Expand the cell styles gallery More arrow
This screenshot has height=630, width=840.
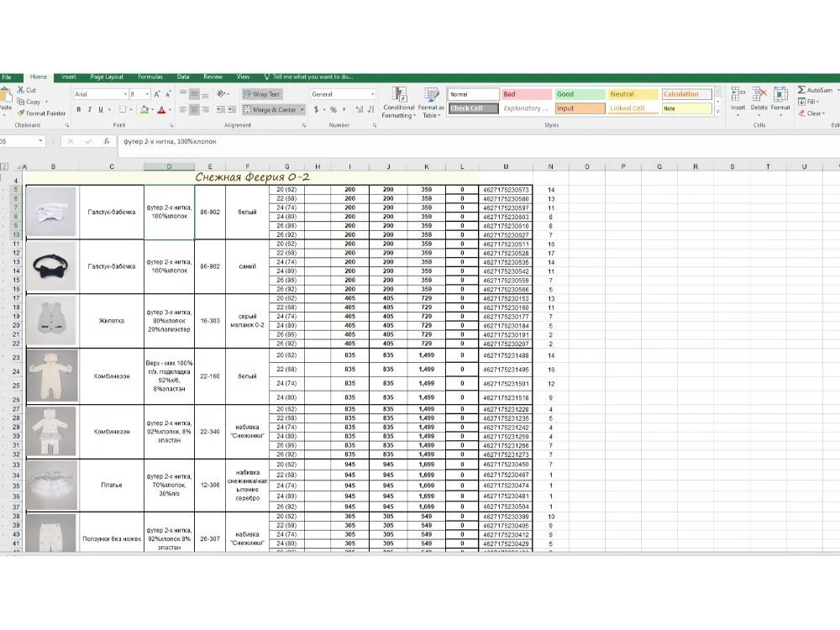(717, 112)
